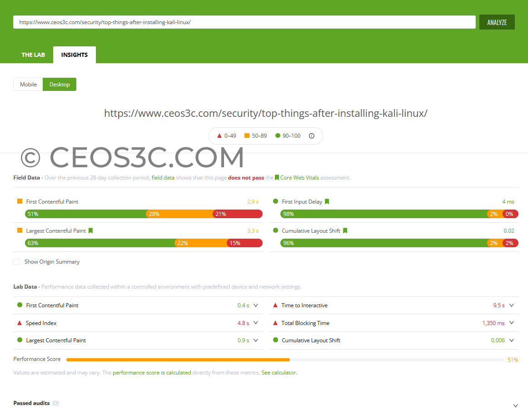Click the score legend info icon

point(311,136)
